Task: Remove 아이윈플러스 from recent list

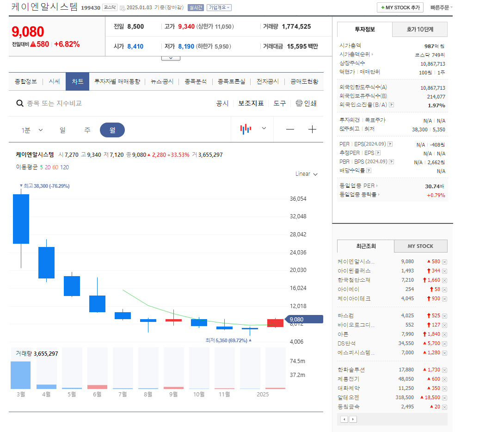Action: 444,272
